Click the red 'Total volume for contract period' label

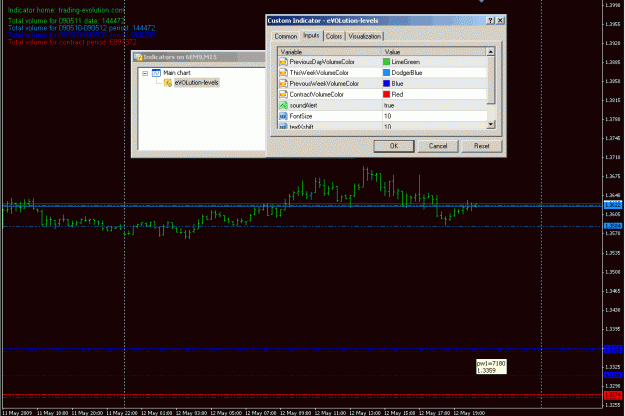tap(72, 42)
